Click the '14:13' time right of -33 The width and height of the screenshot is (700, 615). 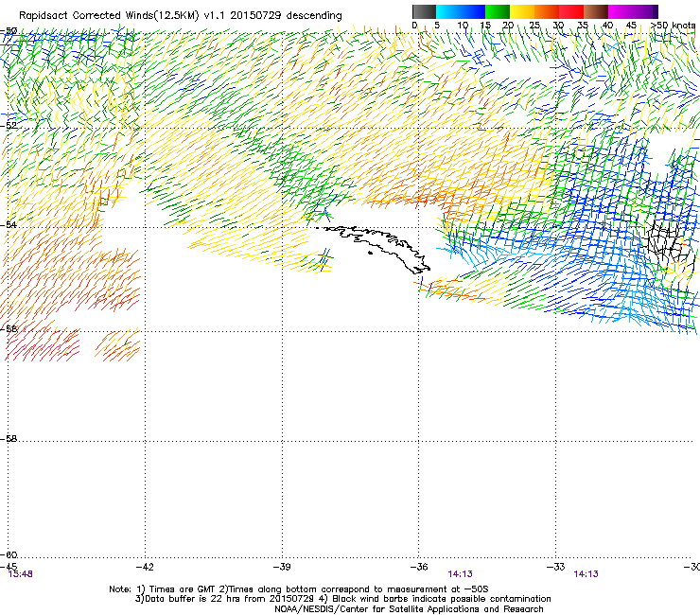coord(586,574)
